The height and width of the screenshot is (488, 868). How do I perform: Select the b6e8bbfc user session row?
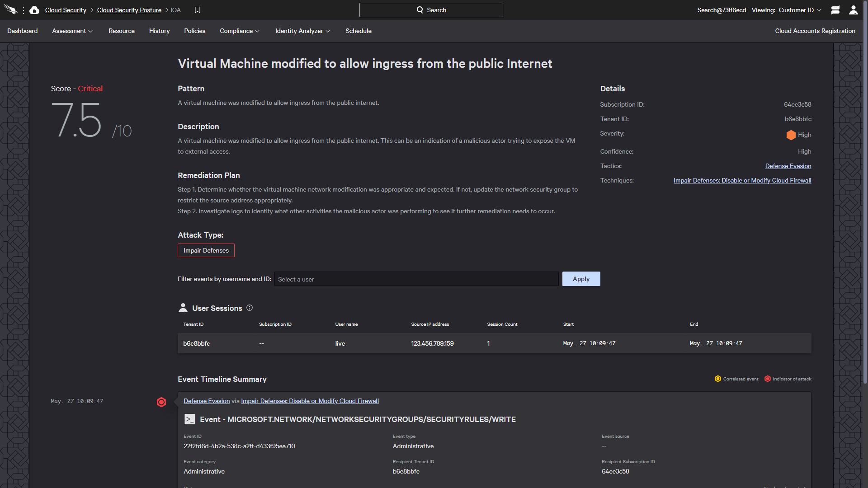[494, 343]
